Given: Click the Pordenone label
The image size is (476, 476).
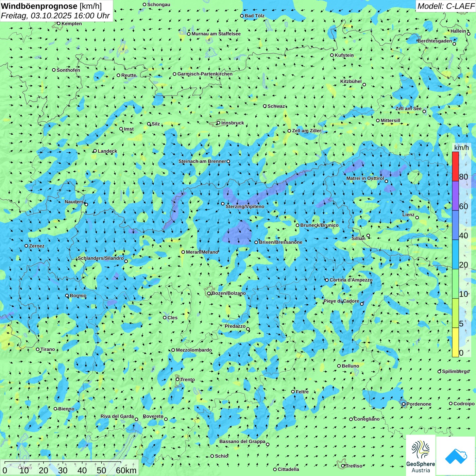Looking at the screenshot, I should (x=419, y=404).
